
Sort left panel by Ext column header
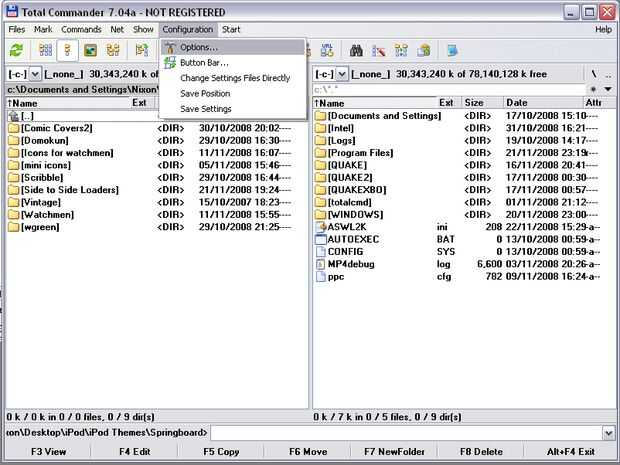coord(144,103)
